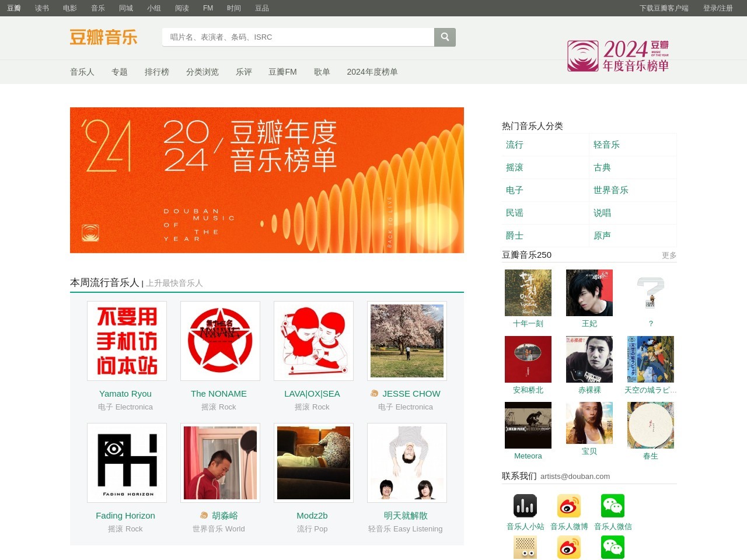Viewport: 747px width, 560px height.
Task: Open 2024年度榜单 in the navigation bar
Action: 372,72
